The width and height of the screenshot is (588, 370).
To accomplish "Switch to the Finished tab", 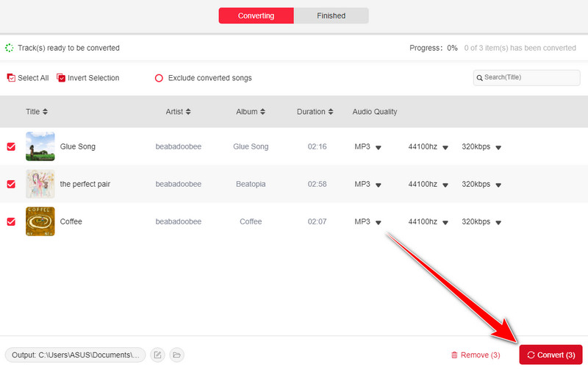I will pos(331,15).
